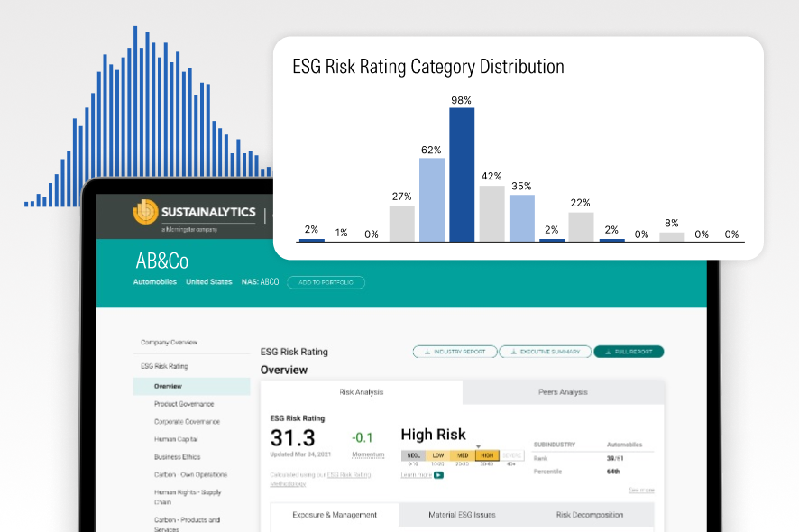Click the 8% bar in the distribution chart
The width and height of the screenshot is (799, 532).
click(x=672, y=237)
